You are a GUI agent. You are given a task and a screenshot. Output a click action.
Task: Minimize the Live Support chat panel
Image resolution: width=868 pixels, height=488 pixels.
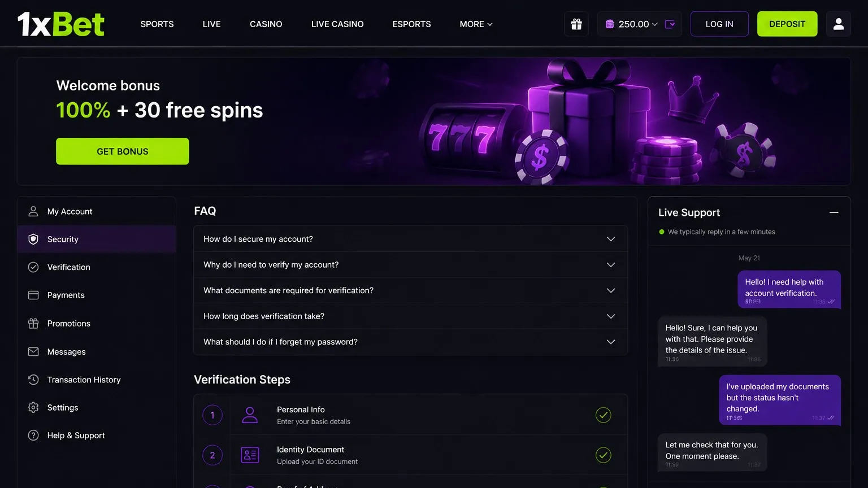834,212
